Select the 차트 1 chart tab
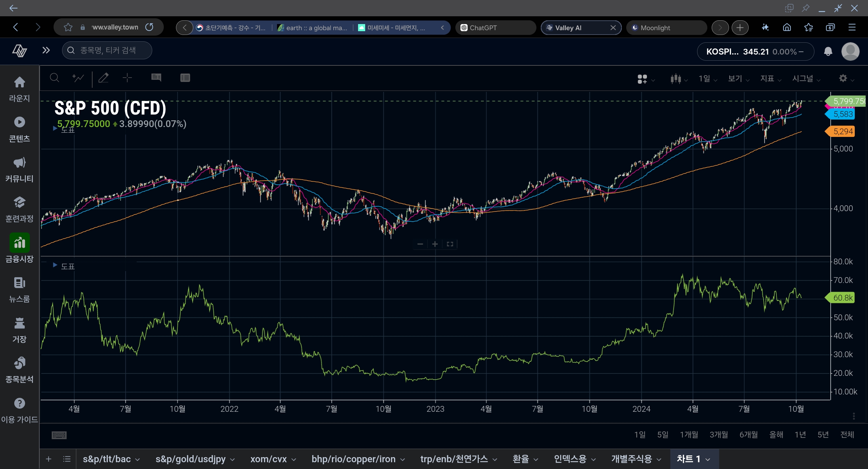The image size is (868, 469). point(694,459)
